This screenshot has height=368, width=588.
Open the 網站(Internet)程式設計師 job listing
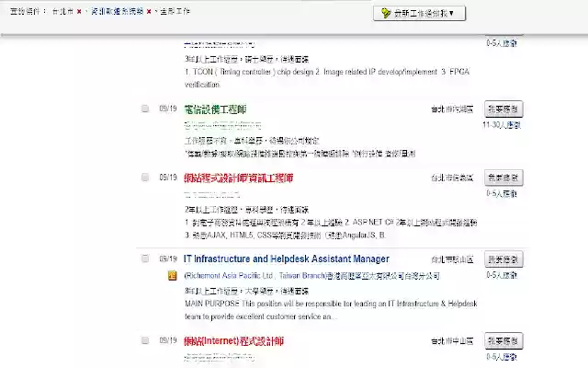coord(233,341)
